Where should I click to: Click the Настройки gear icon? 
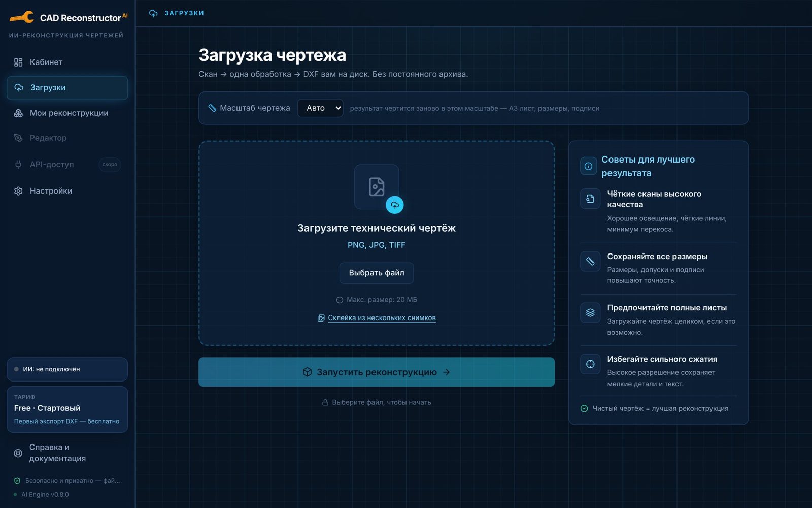[x=18, y=191]
